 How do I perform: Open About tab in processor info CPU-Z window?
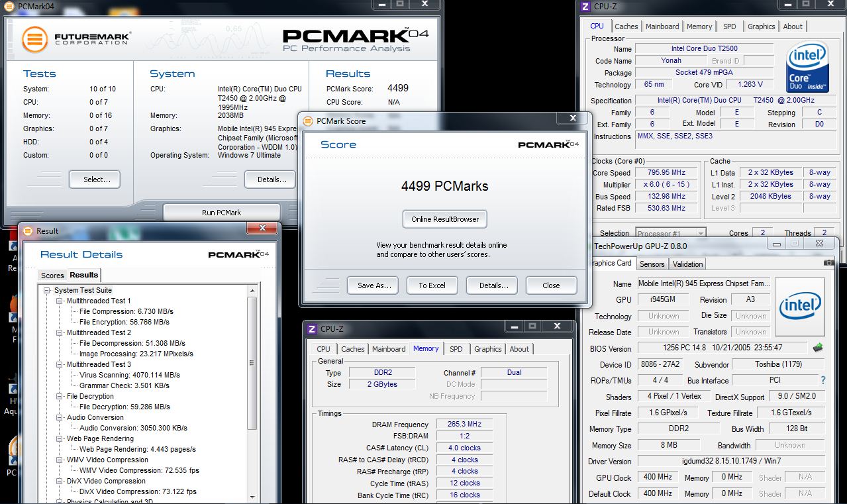(793, 26)
